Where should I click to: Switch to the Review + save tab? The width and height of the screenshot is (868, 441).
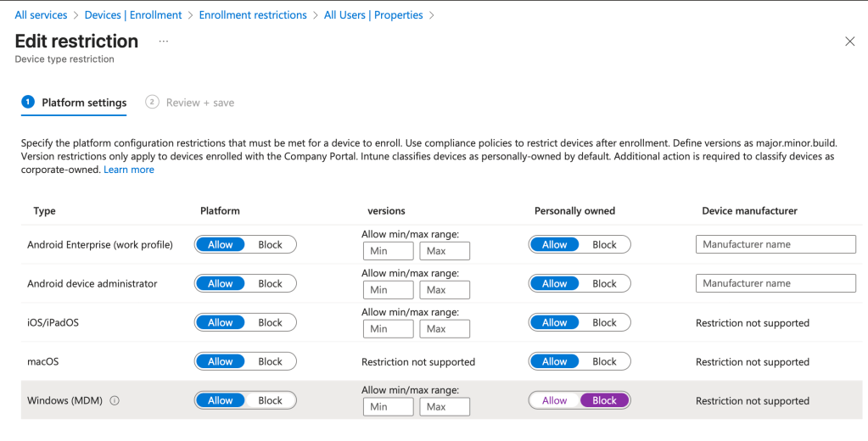[199, 103]
